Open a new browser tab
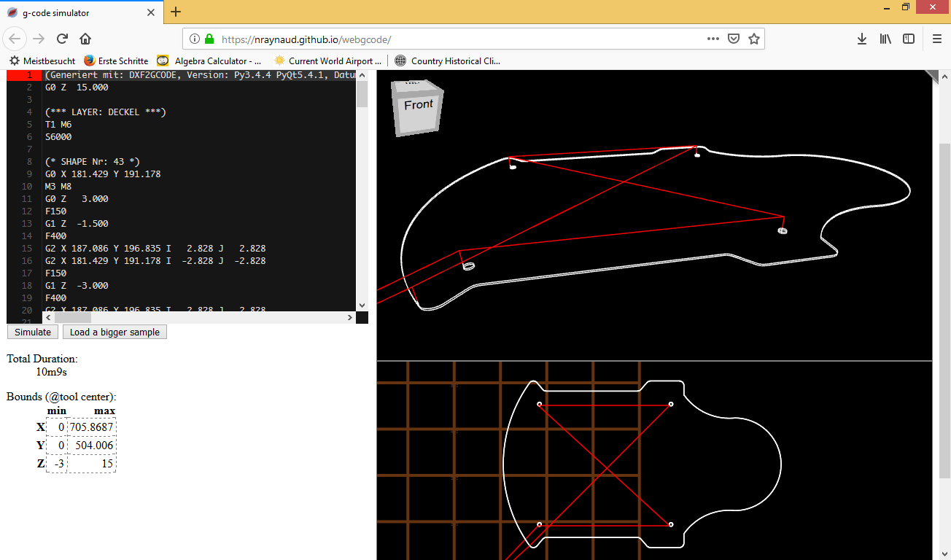This screenshot has width=951, height=560. (176, 12)
